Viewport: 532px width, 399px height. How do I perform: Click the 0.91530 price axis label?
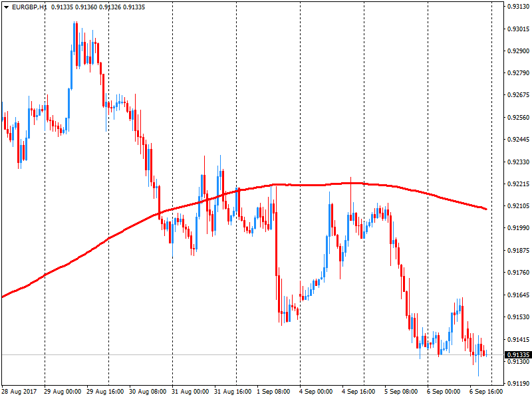[x=518, y=317]
